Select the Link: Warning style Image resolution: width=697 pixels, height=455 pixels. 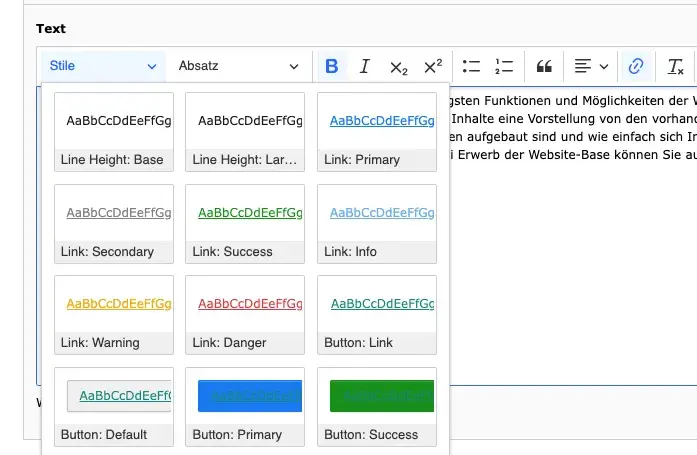(114, 314)
